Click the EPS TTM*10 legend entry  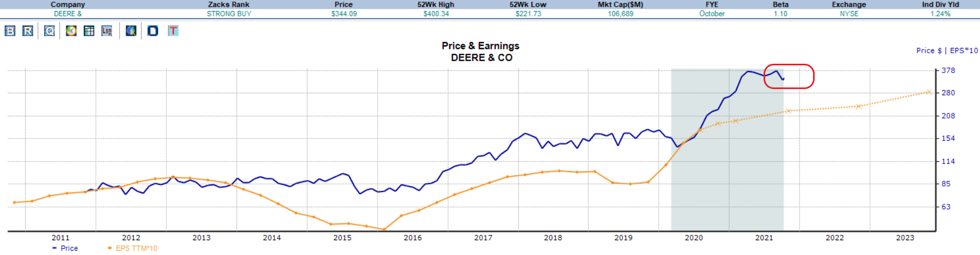pyautogui.click(x=133, y=248)
